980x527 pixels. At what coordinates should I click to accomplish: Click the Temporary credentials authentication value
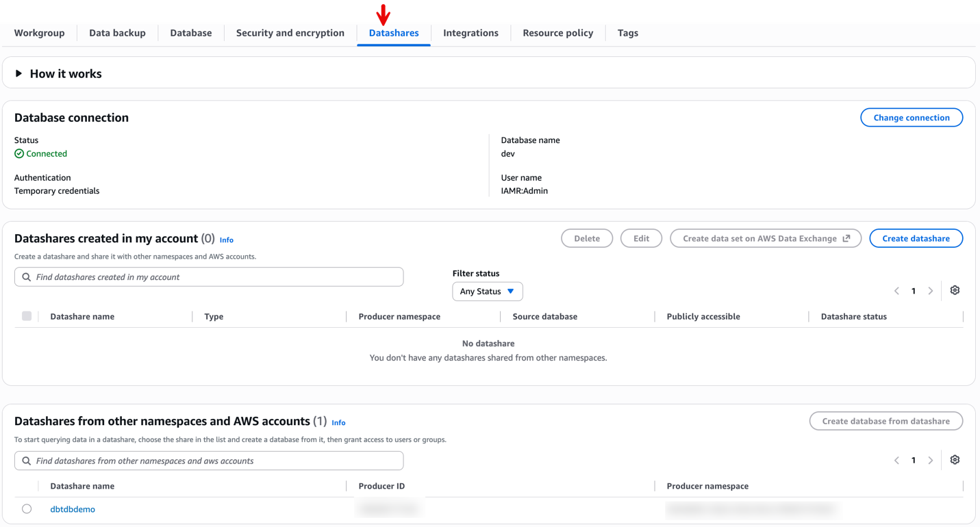(x=57, y=191)
